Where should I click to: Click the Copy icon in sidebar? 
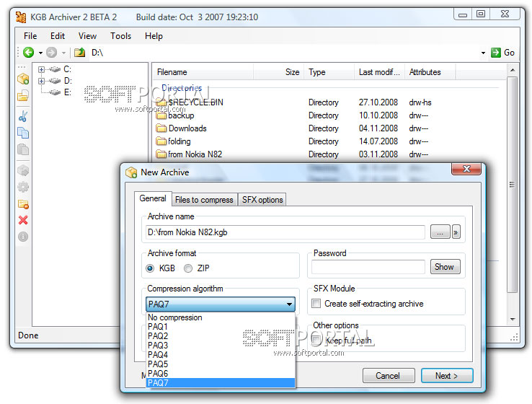click(23, 133)
